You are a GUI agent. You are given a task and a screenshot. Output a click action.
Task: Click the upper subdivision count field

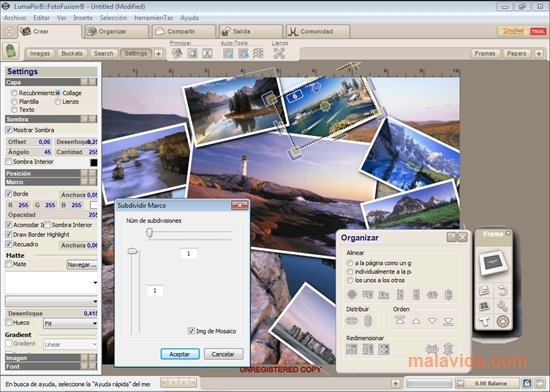[189, 254]
